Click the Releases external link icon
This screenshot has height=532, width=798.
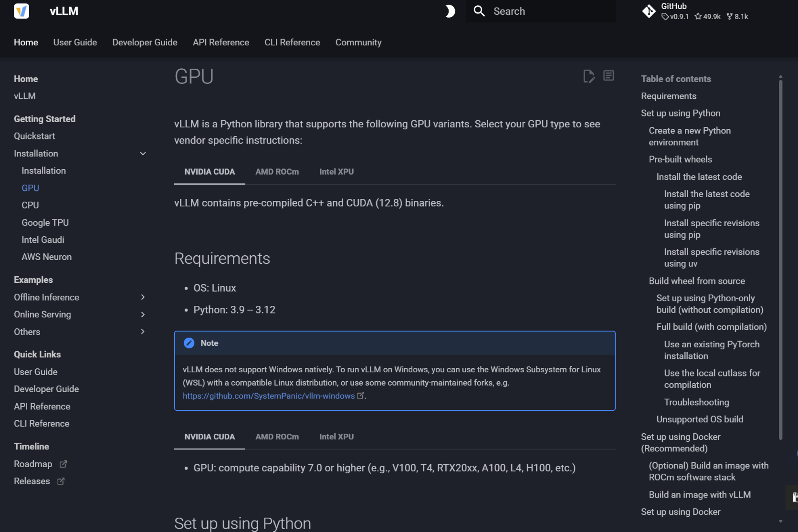click(x=61, y=481)
